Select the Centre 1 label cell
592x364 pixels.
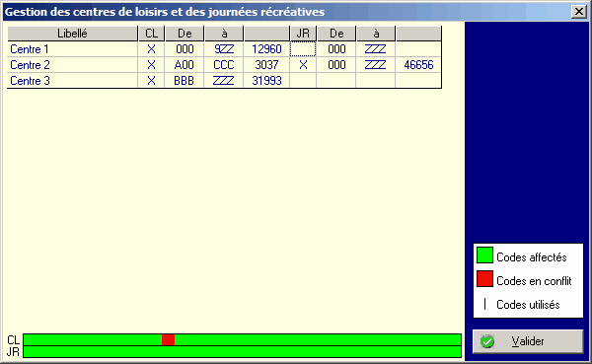point(72,49)
